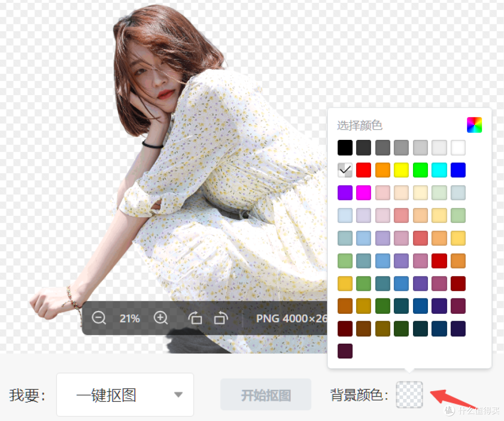Pick the navy swatch beside darkest indigo
Image resolution: width=504 pixels, height=421 pixels.
point(439,329)
